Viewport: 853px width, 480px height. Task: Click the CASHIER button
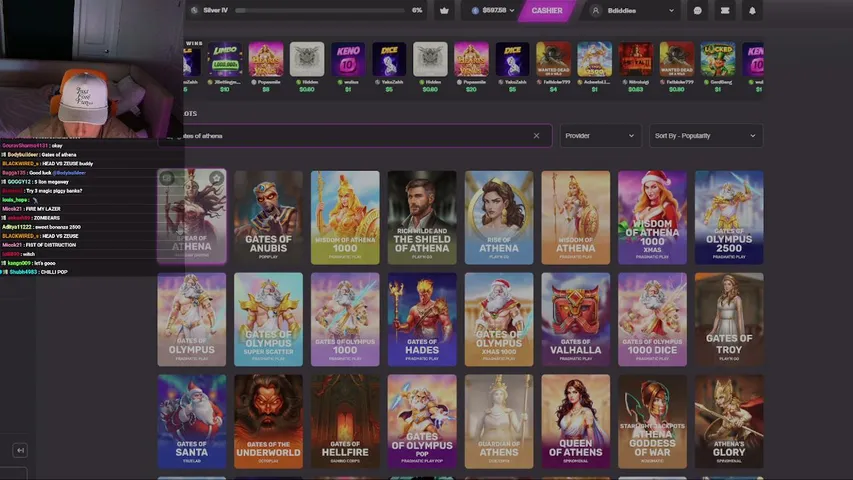tap(547, 10)
